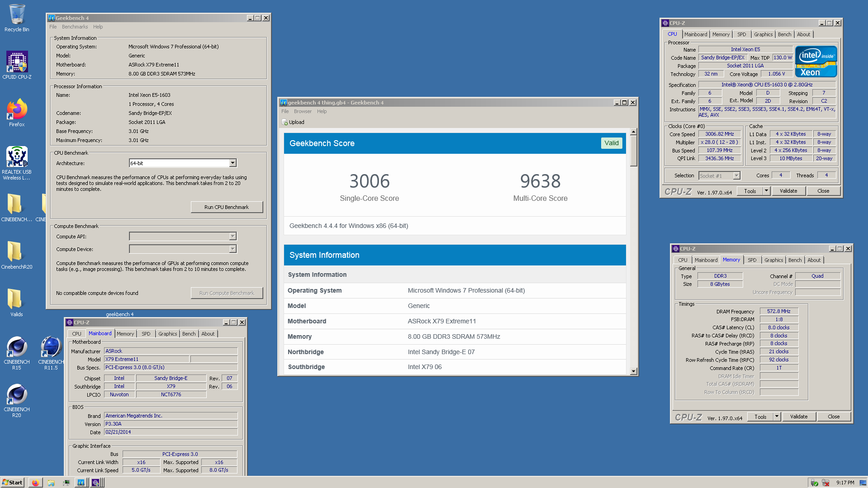The image size is (868, 488).
Task: Click the Core Speed value 3006.82 MHz
Action: point(719,134)
